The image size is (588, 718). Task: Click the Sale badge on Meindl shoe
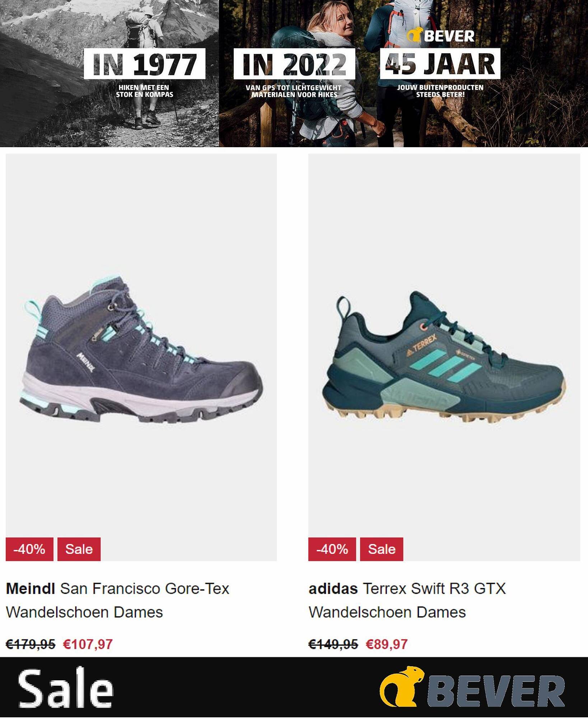pos(79,549)
